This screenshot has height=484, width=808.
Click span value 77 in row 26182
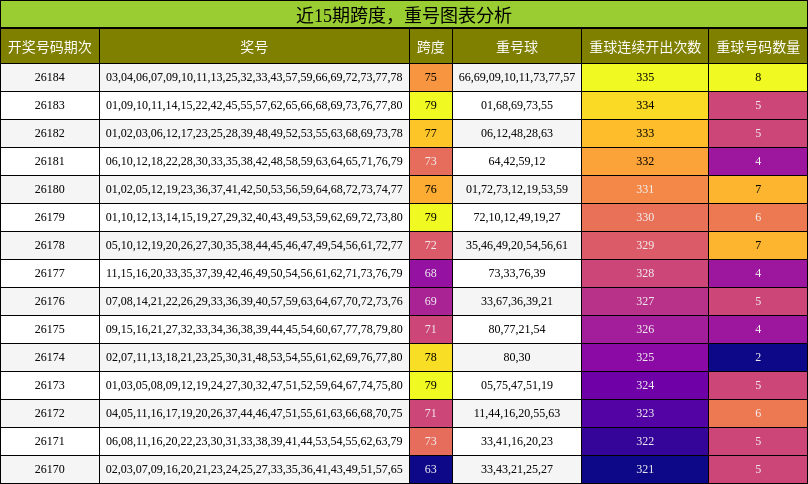click(x=431, y=133)
